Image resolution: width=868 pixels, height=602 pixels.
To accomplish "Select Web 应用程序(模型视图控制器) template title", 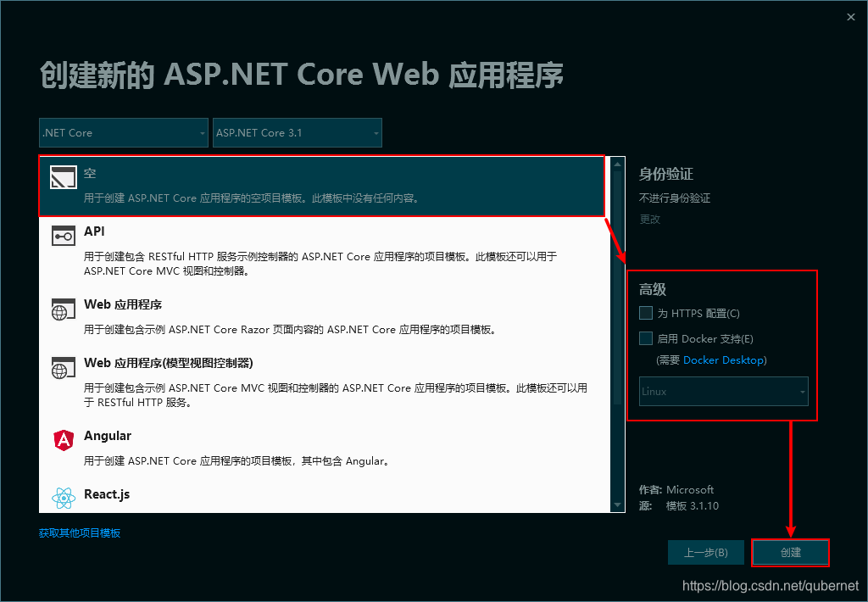I will (169, 363).
